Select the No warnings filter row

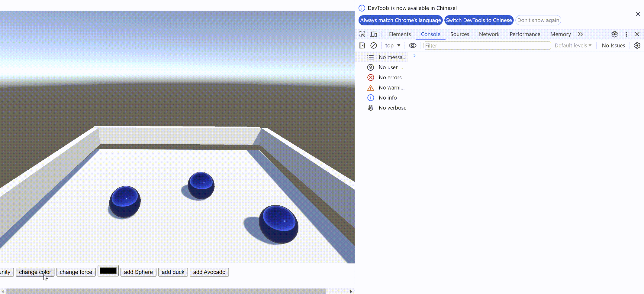click(x=382, y=88)
